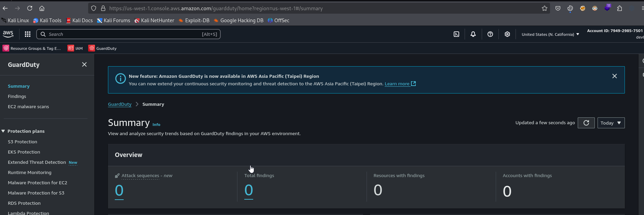
Task: Open the AWS services grid menu
Action: (x=28, y=34)
